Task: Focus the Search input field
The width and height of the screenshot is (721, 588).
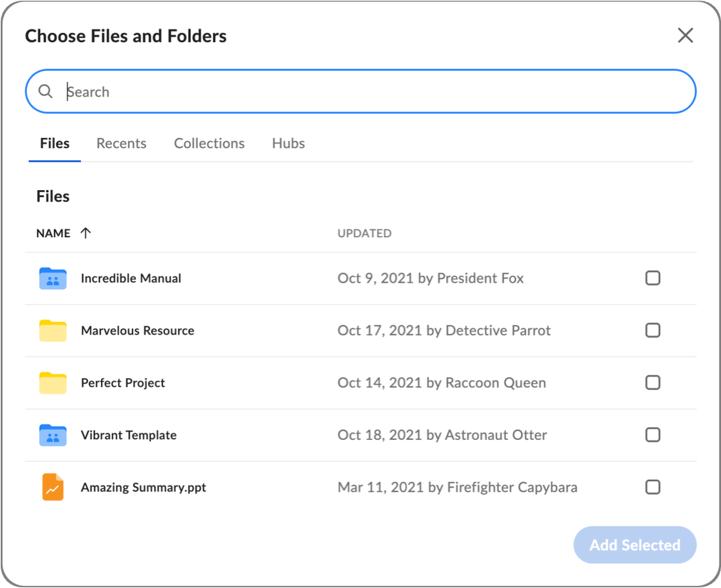Action: [370, 92]
